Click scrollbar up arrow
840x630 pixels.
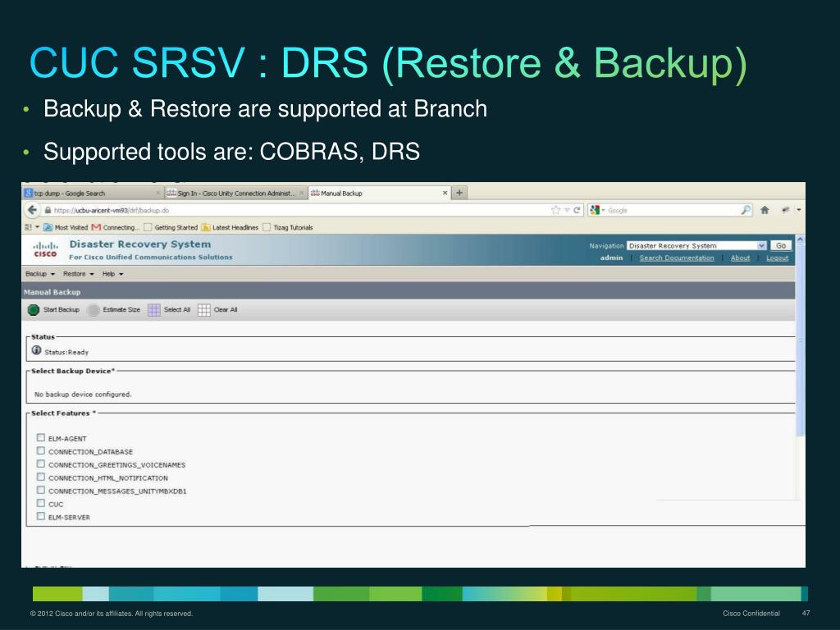[x=800, y=240]
